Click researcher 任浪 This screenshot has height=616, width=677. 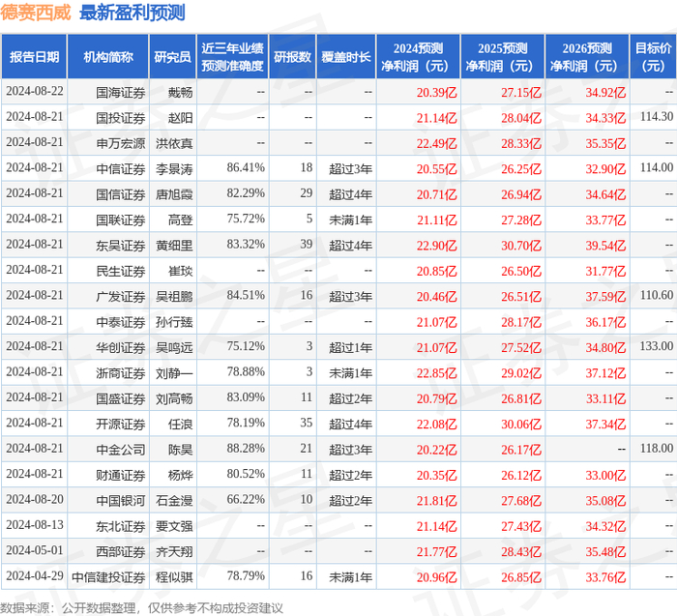pos(181,424)
